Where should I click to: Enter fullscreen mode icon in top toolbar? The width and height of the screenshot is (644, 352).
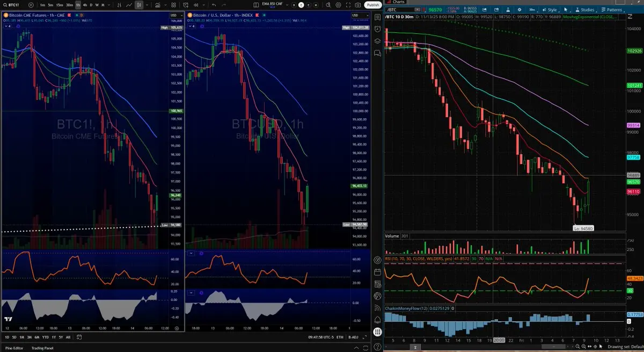348,5
